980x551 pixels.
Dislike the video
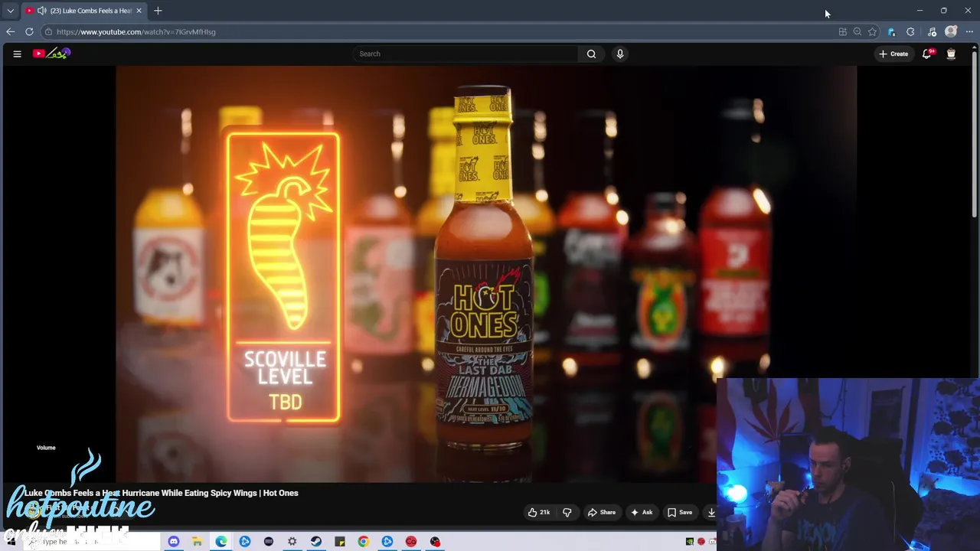click(x=567, y=513)
